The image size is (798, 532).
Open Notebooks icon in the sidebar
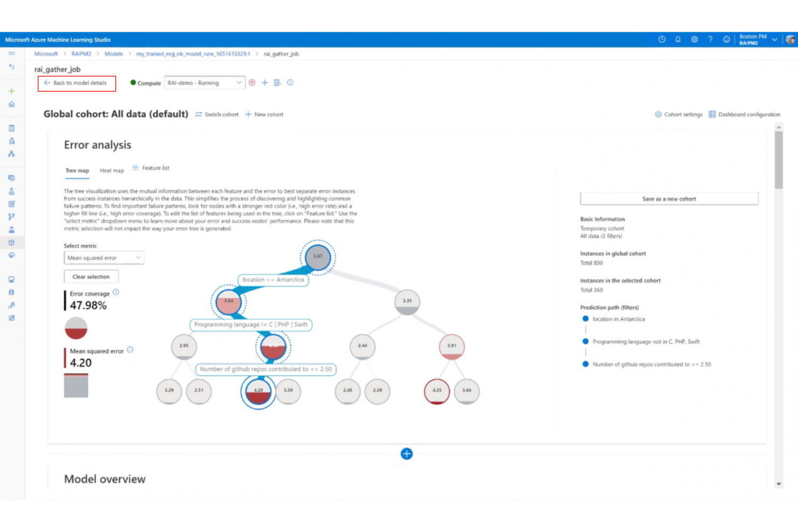[x=11, y=128]
